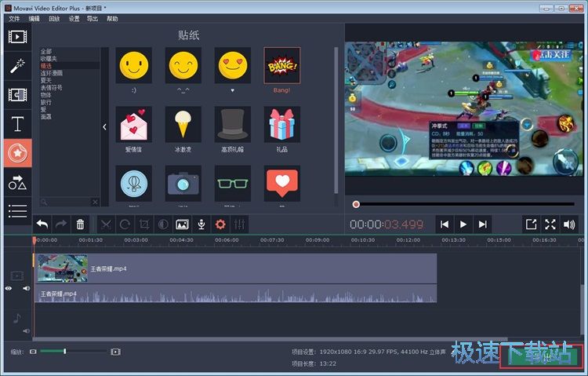Clear the sticker search with X
The image size is (588, 376).
95,202
